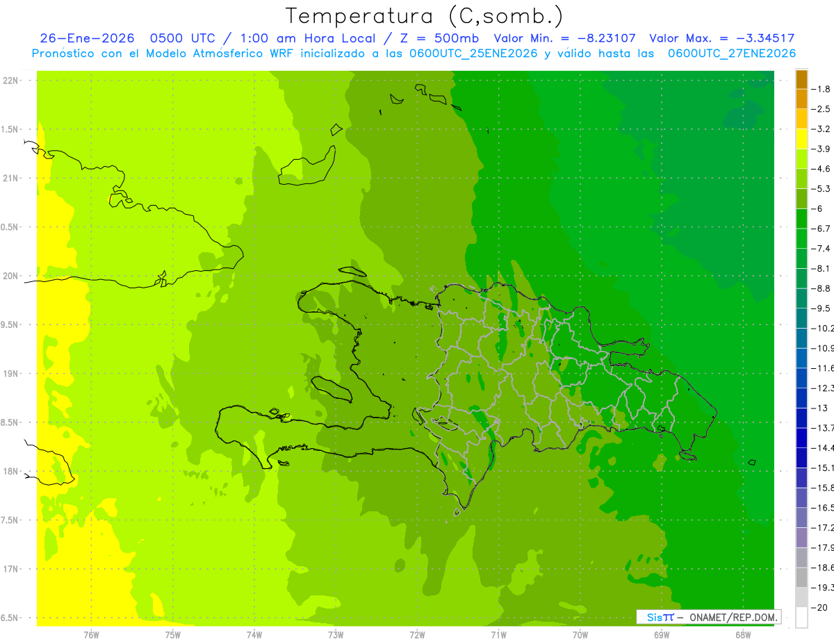
Task: Click the '7.5N' latitude label
Action: coord(9,520)
